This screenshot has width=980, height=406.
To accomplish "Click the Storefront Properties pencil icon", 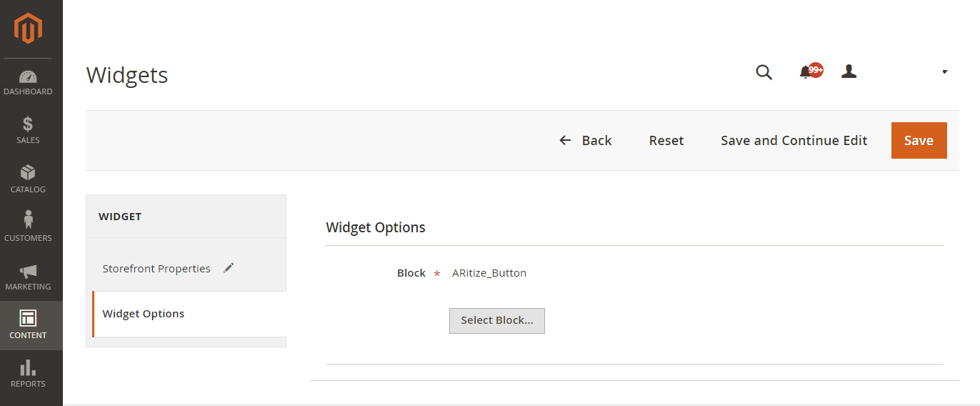I will (229, 268).
